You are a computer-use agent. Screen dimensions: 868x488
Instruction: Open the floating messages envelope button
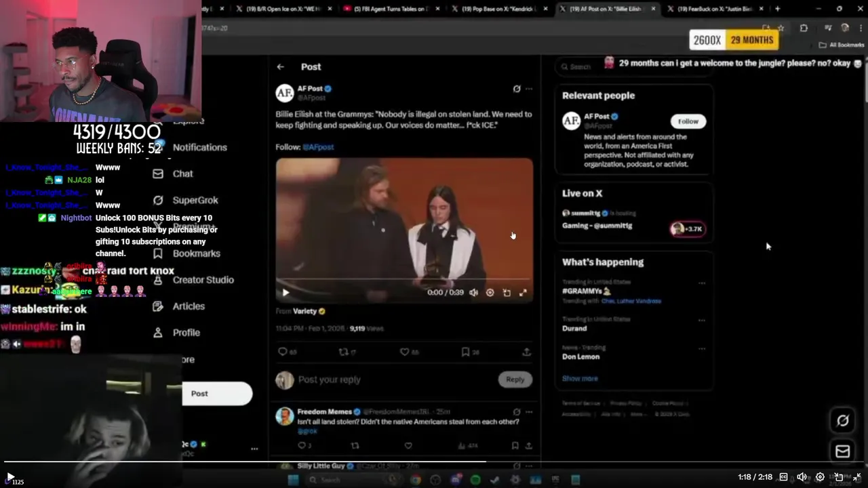coord(842,451)
